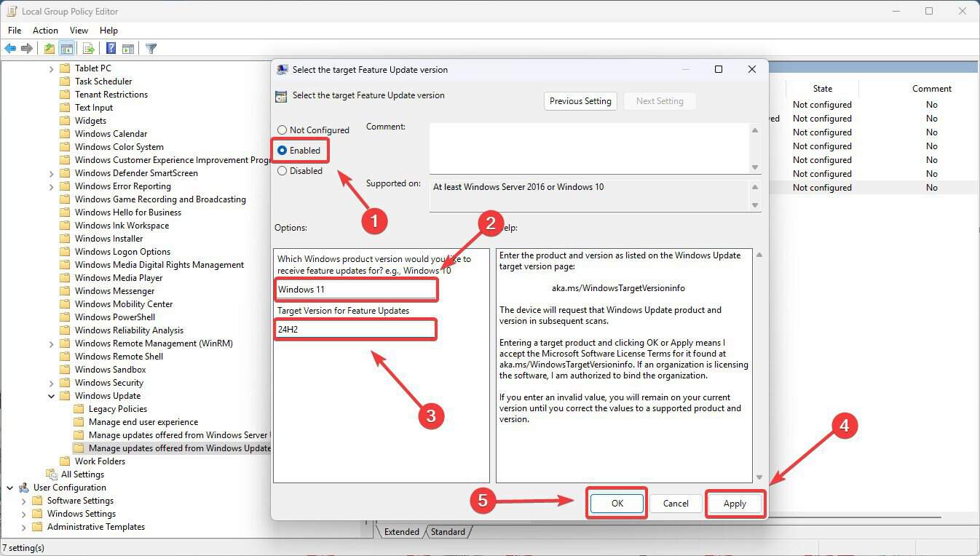Select Windows Calendar tree item
Image resolution: width=980 pixels, height=556 pixels.
pos(111,134)
